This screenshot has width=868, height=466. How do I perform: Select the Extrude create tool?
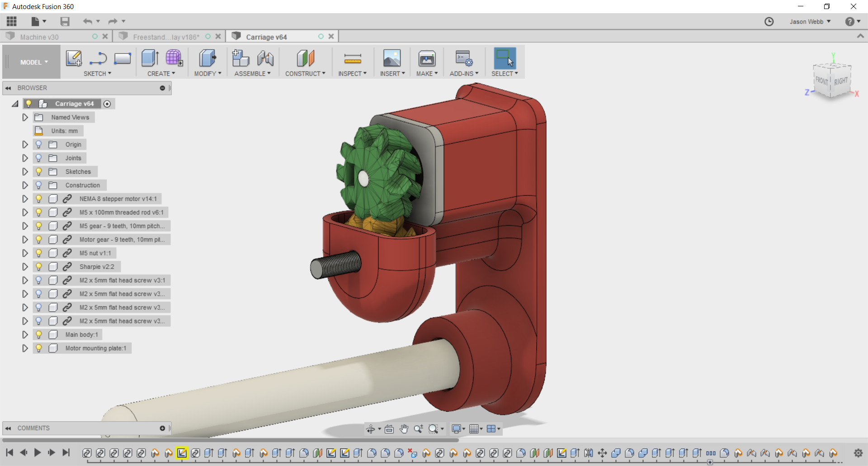click(150, 58)
